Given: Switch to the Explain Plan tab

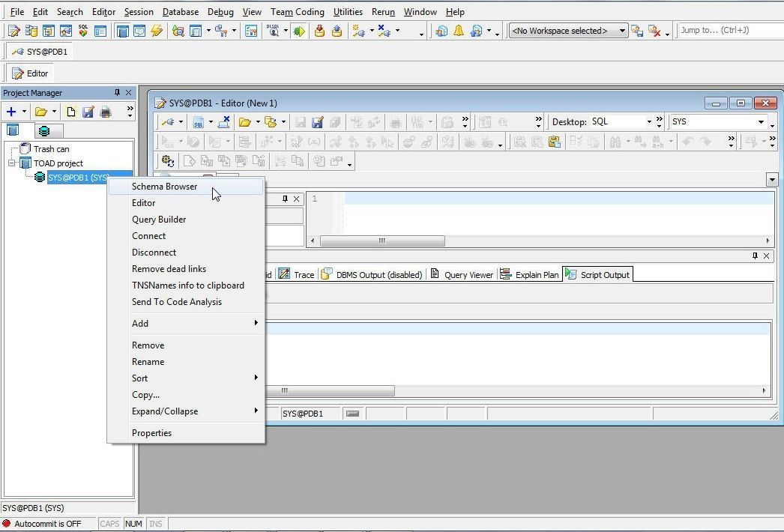Looking at the screenshot, I should tap(529, 274).
